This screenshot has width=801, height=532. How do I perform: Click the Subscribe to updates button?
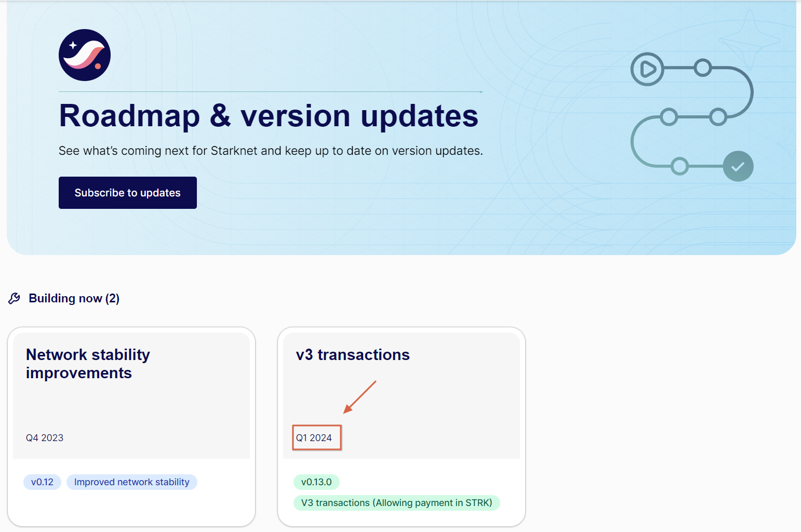(128, 193)
